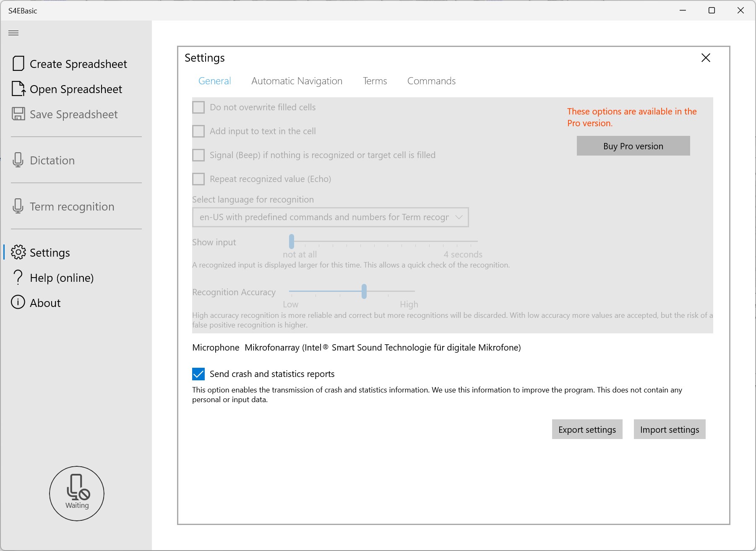Click the Buy Pro version button
The height and width of the screenshot is (551, 756).
pos(633,146)
